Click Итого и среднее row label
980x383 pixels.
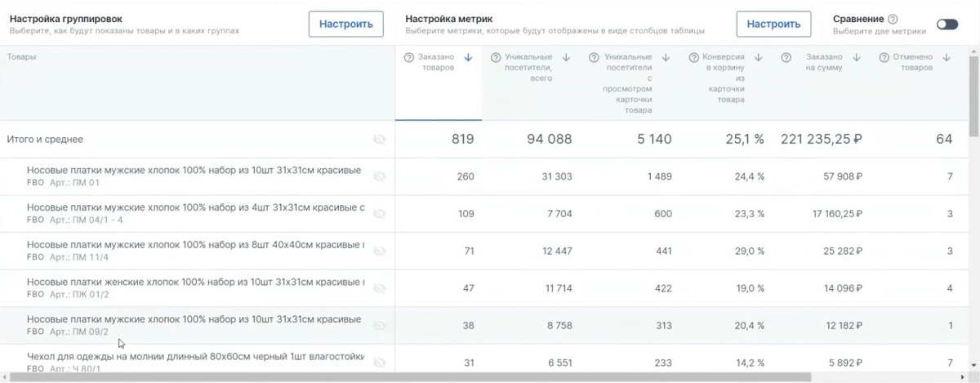click(x=45, y=140)
